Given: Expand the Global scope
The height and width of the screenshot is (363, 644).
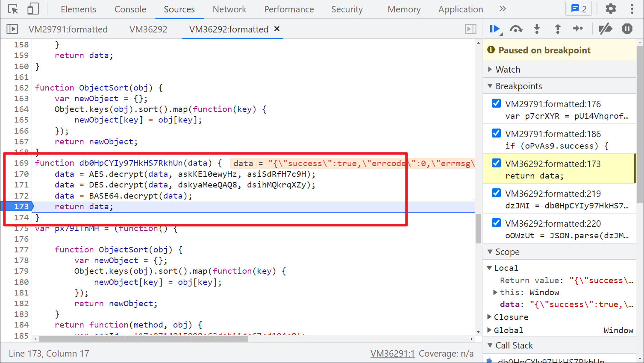Looking at the screenshot, I should pos(489,330).
